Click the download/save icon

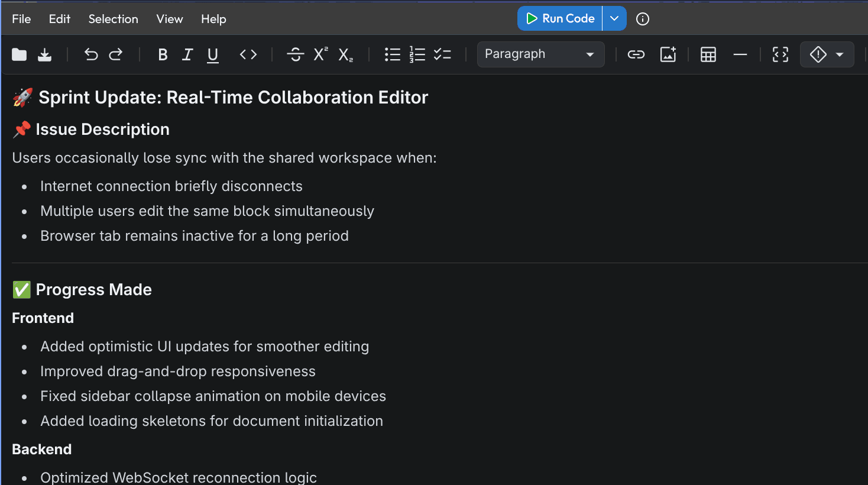[45, 55]
